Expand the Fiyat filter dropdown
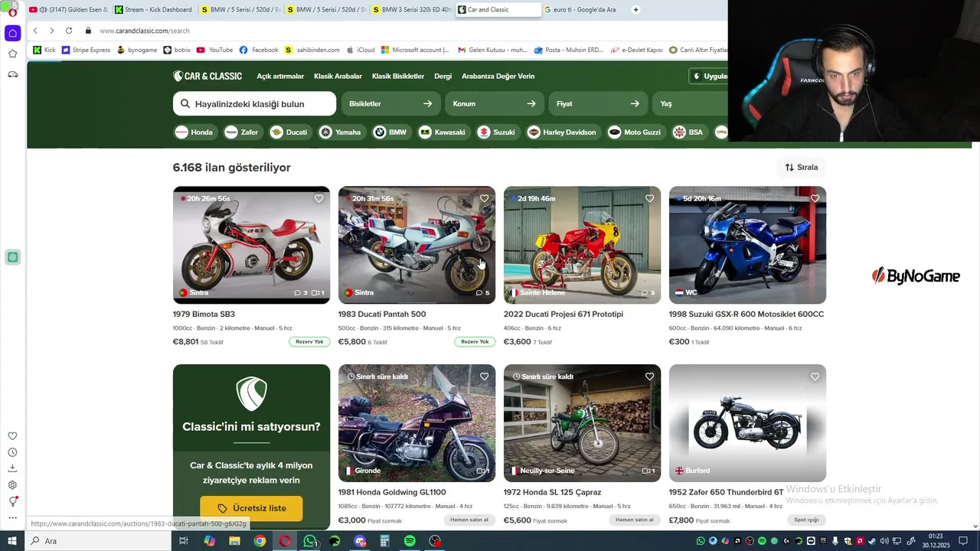The width and height of the screenshot is (980, 551). pos(597,103)
